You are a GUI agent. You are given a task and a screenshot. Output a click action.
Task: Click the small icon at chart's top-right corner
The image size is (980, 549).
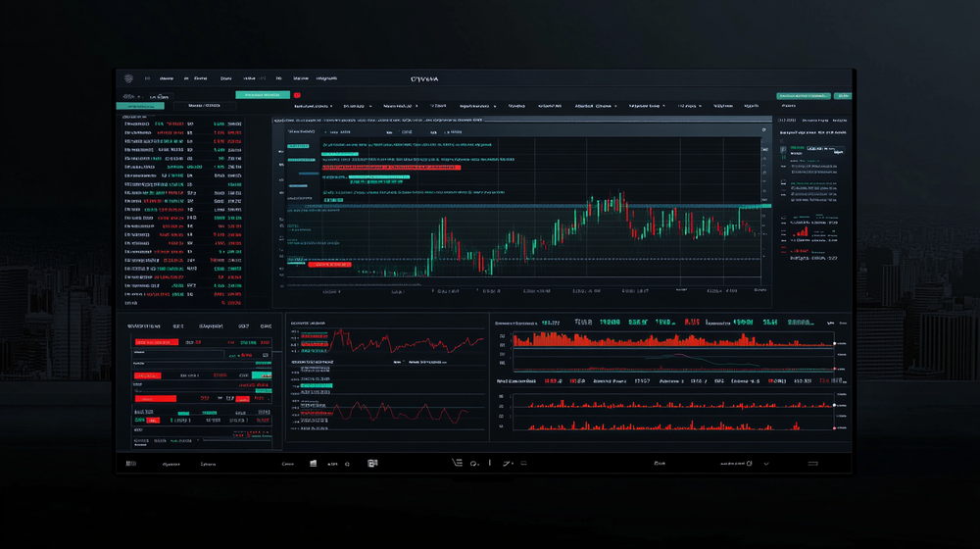click(x=764, y=129)
